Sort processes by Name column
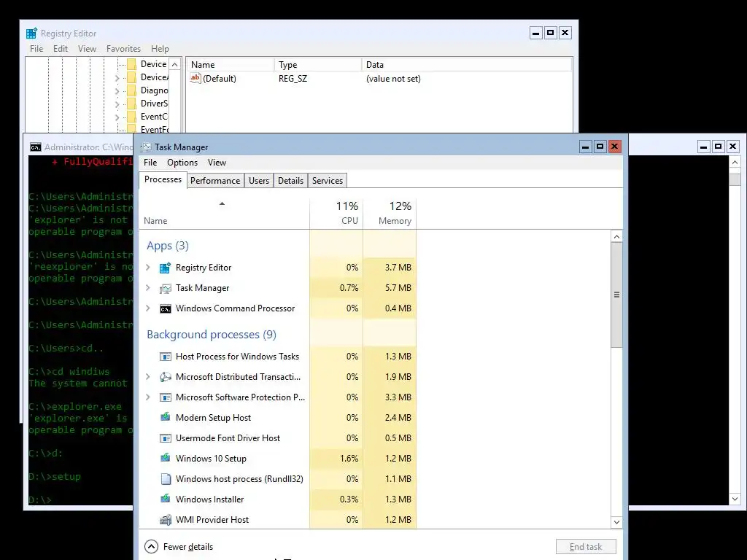Viewport: 747px width, 560px height. [224, 214]
